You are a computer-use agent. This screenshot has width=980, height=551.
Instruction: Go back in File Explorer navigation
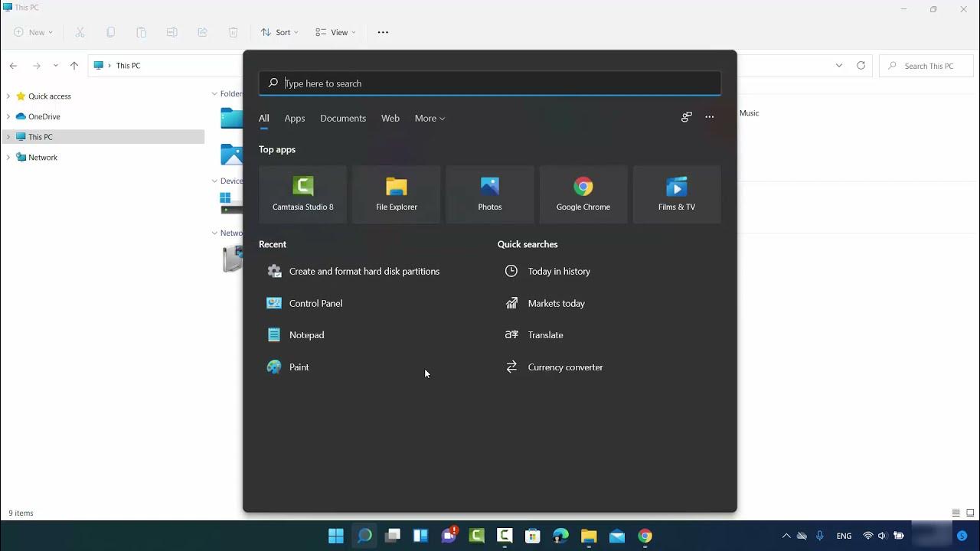click(x=14, y=66)
